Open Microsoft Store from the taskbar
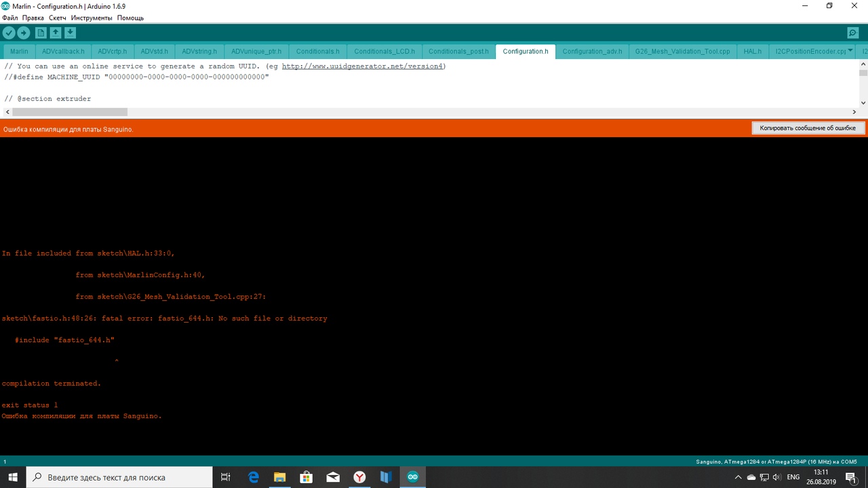The image size is (868, 488). tap(306, 477)
